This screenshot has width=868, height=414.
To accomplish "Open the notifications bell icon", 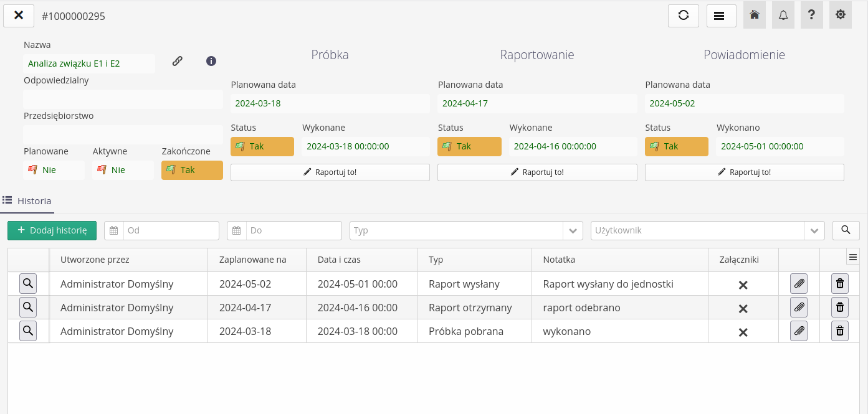I will [783, 16].
